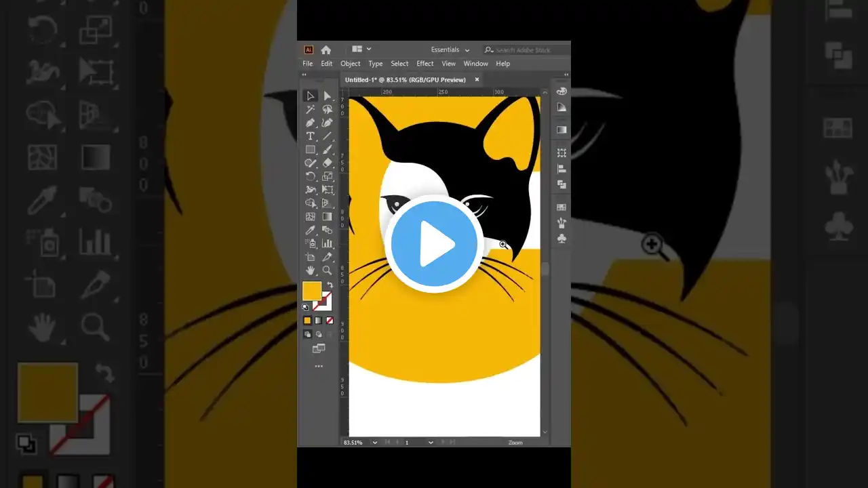Select the Hand tool

coord(311,270)
